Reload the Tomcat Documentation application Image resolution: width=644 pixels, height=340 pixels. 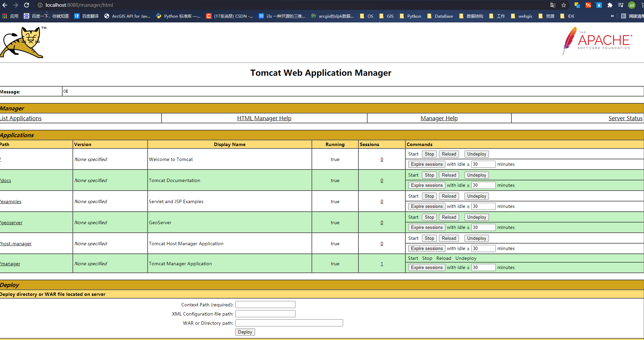point(449,175)
